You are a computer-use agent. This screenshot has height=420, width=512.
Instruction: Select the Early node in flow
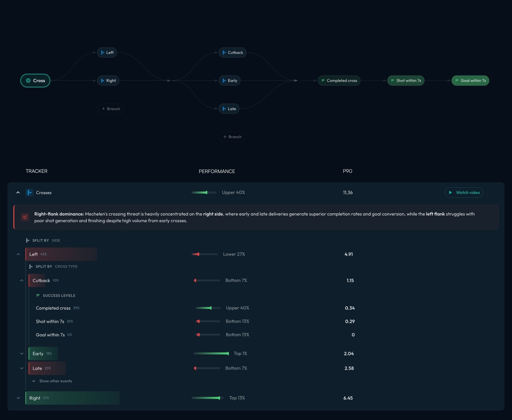click(230, 81)
